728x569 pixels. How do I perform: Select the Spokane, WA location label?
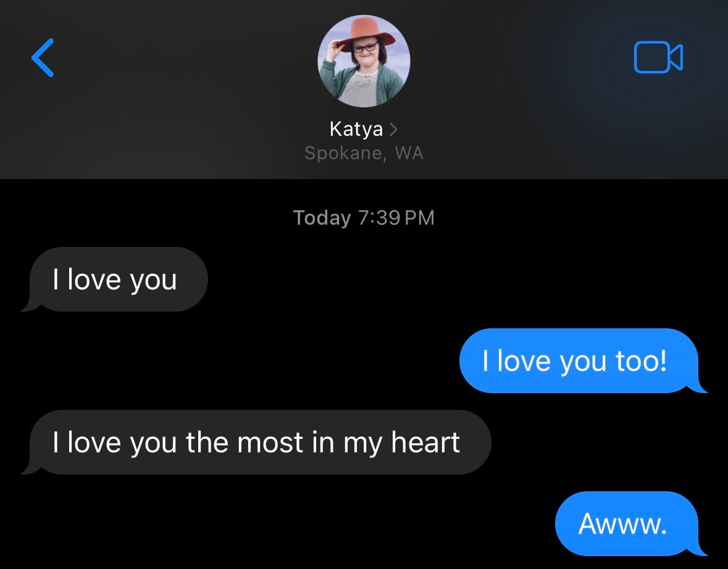coord(364,153)
